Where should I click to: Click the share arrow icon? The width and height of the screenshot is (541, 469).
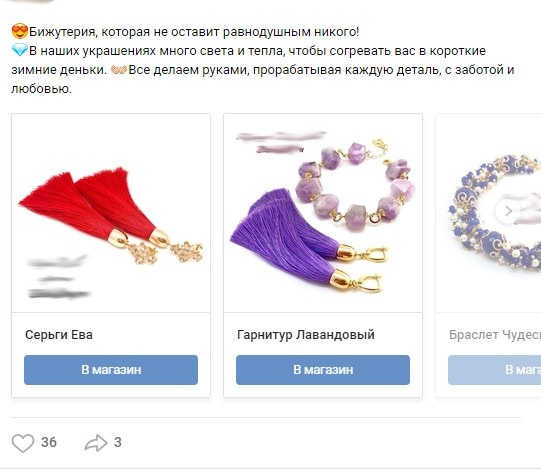coord(96,443)
